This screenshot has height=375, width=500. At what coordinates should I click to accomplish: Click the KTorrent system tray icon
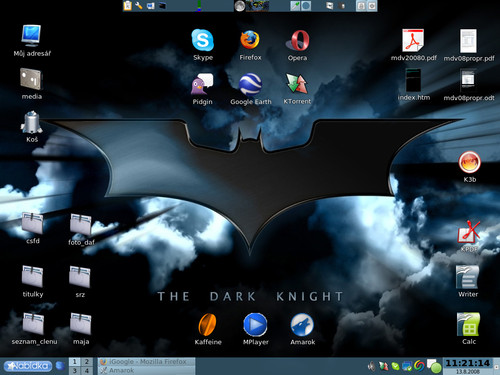[x=384, y=366]
